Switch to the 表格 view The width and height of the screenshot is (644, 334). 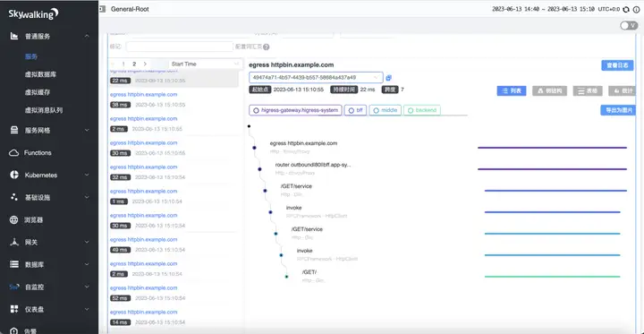click(x=588, y=91)
